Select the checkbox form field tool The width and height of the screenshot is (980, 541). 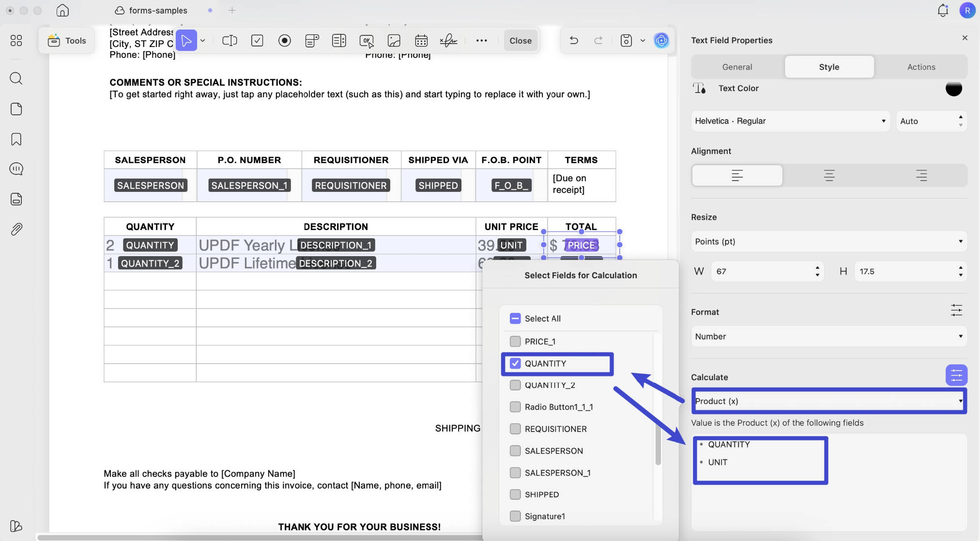(257, 41)
